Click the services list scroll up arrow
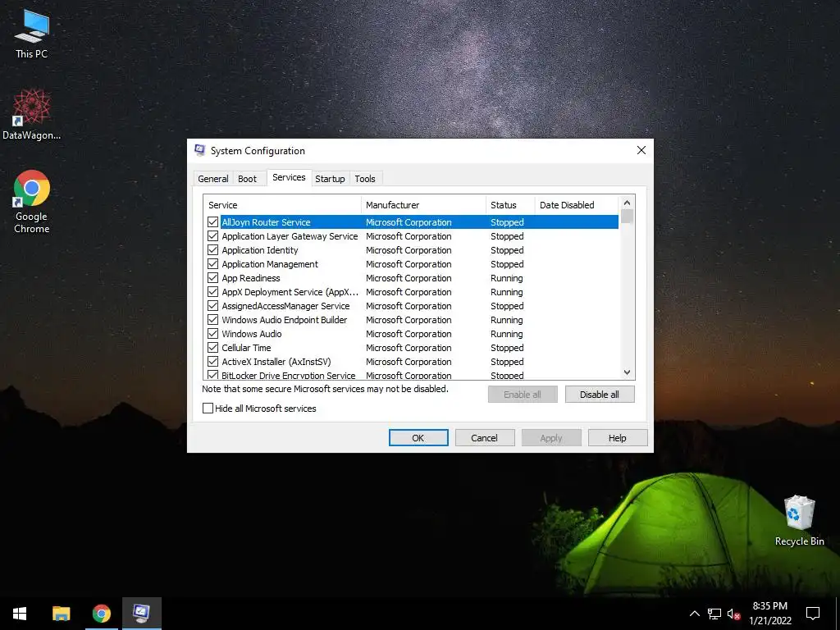The image size is (840, 630). tap(627, 203)
